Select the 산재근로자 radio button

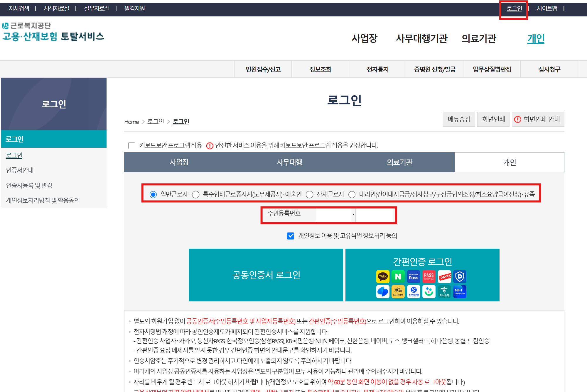pos(310,195)
